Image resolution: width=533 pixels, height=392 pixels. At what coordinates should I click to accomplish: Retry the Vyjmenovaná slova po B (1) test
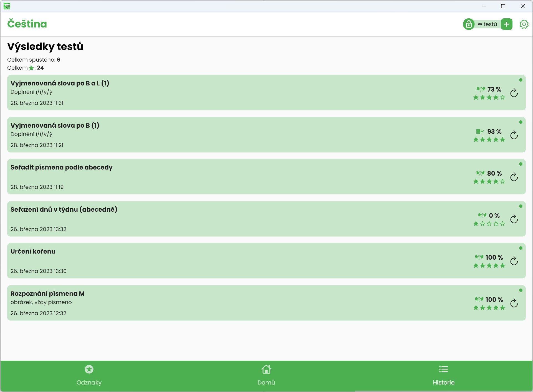coord(514,135)
